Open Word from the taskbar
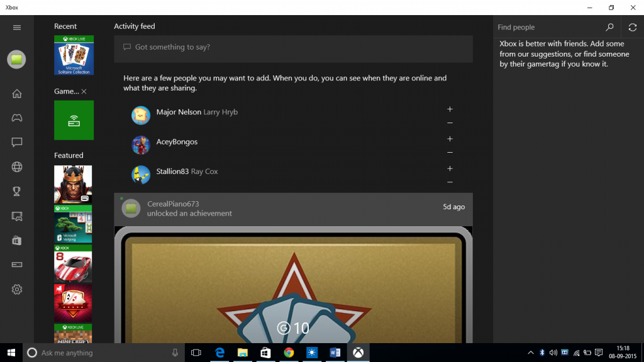This screenshot has width=644, height=362. pos(335,353)
